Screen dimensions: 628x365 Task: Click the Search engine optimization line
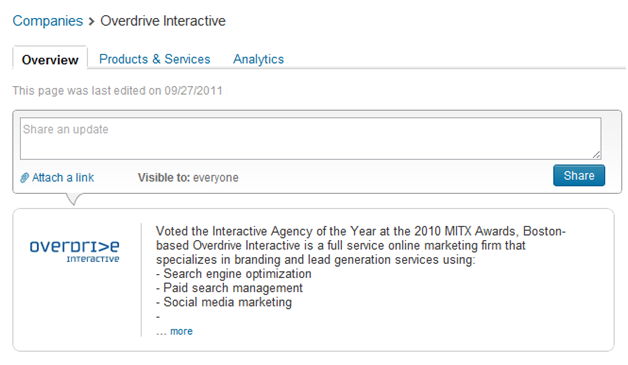click(234, 274)
